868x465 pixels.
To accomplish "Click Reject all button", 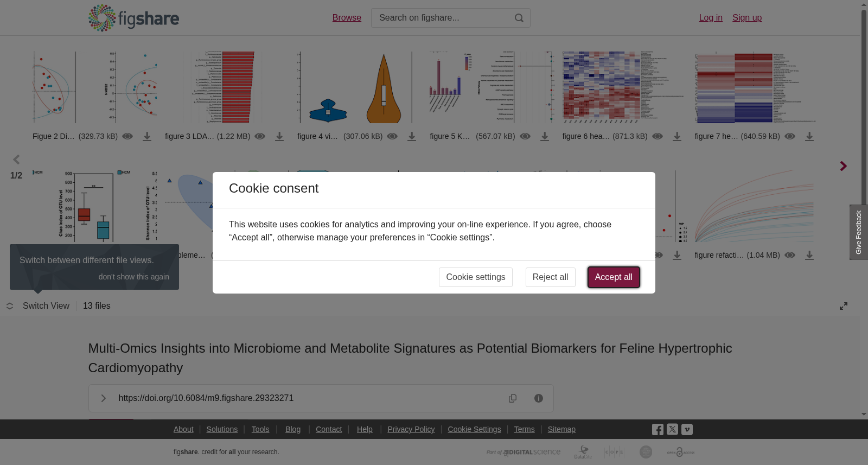I will pyautogui.click(x=550, y=277).
